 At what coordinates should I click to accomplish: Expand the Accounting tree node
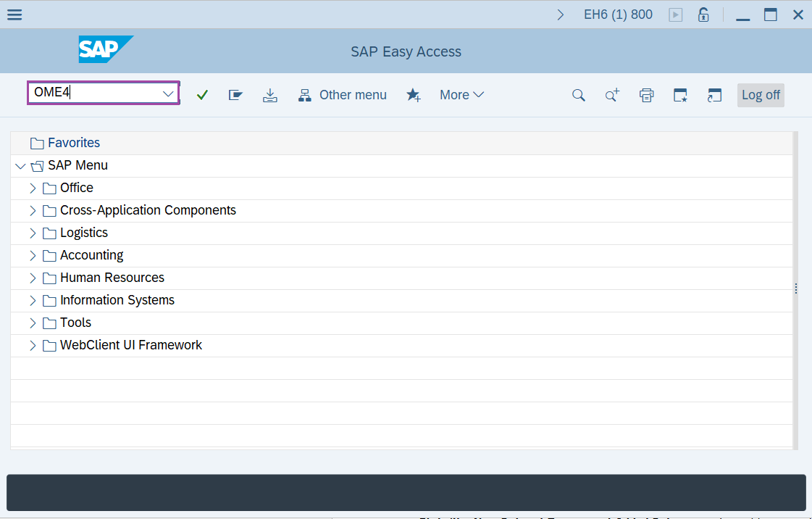[33, 256]
